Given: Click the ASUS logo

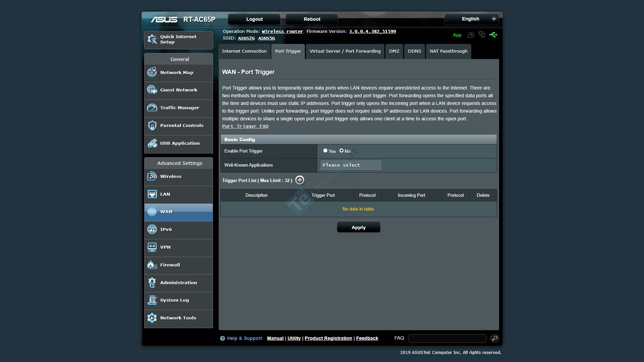Looking at the screenshot, I should [164, 19].
